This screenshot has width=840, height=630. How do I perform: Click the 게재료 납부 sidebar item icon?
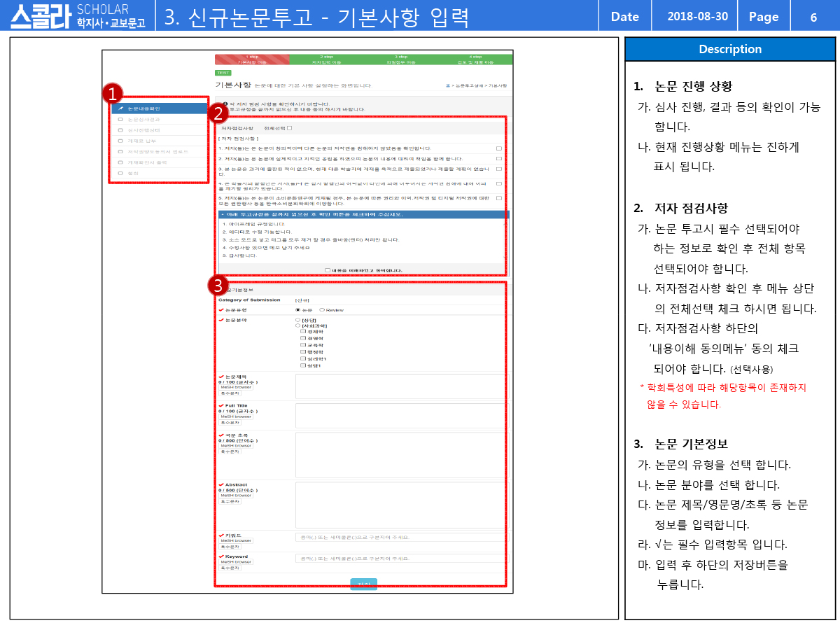point(120,141)
